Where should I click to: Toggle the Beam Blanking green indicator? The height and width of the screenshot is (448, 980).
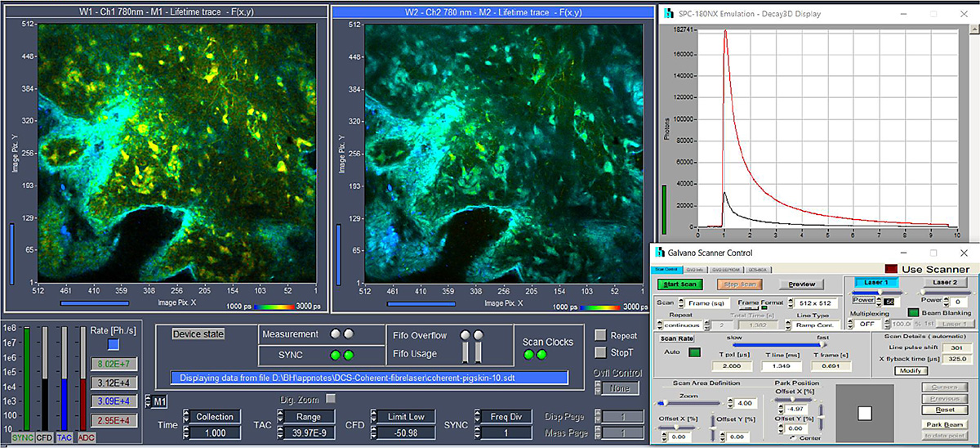tap(913, 312)
